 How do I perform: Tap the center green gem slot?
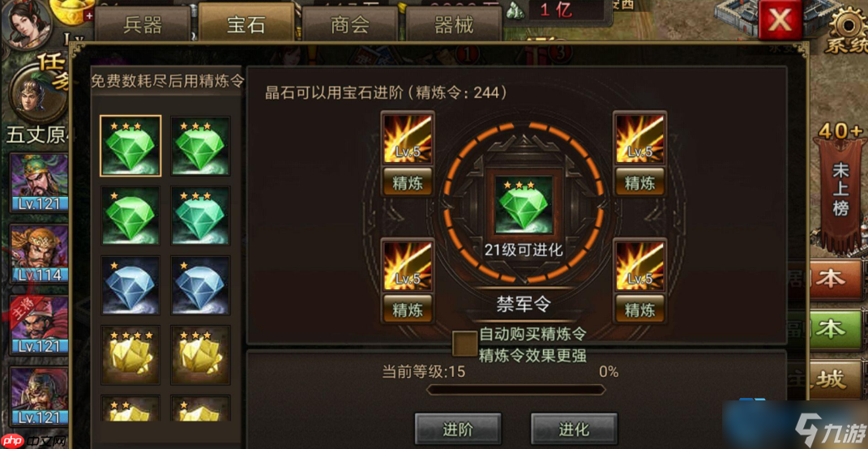point(519,204)
